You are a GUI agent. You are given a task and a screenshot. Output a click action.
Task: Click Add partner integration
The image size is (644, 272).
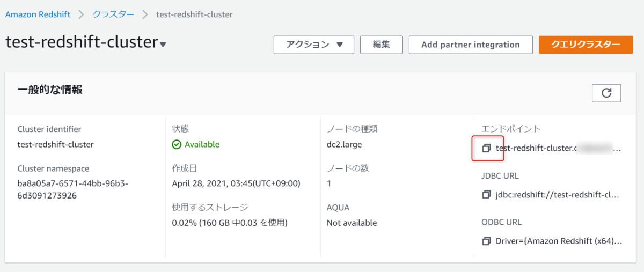[471, 45]
